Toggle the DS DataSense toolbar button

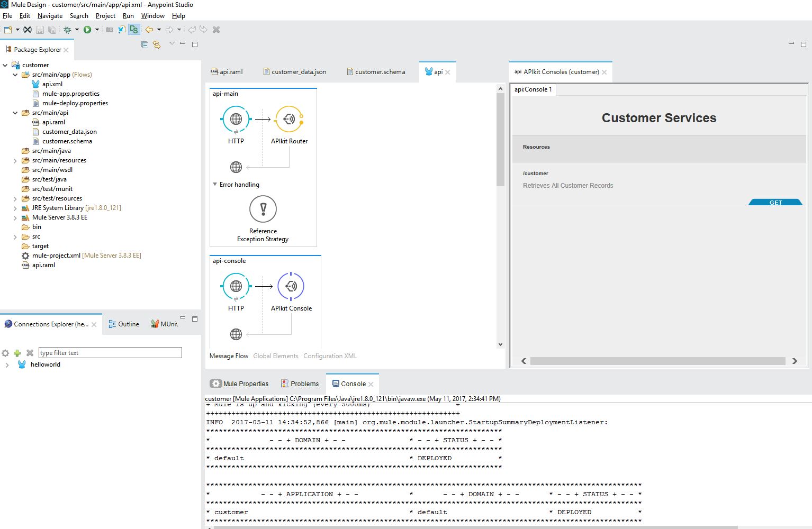click(x=133, y=30)
